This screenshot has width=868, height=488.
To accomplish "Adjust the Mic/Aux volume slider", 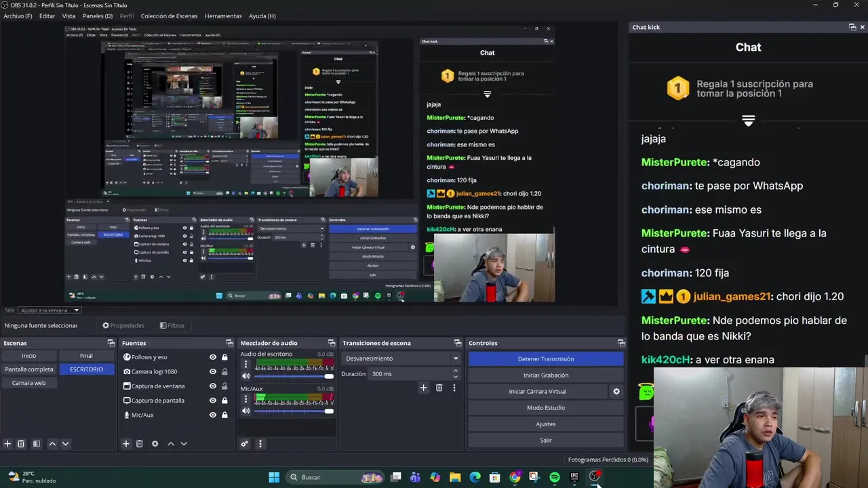I will tap(294, 411).
